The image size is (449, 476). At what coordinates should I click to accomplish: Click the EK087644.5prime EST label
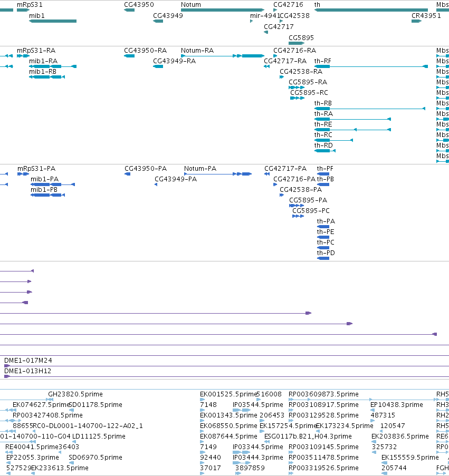click(228, 436)
